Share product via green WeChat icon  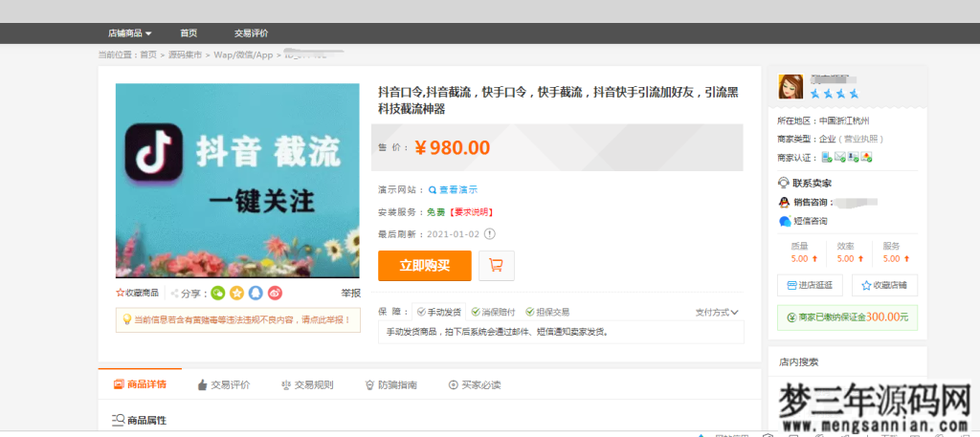coord(217,293)
